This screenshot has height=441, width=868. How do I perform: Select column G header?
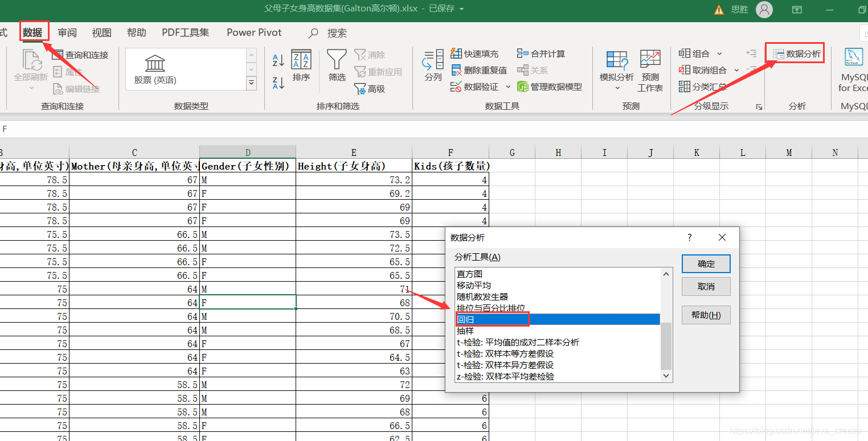click(x=512, y=152)
